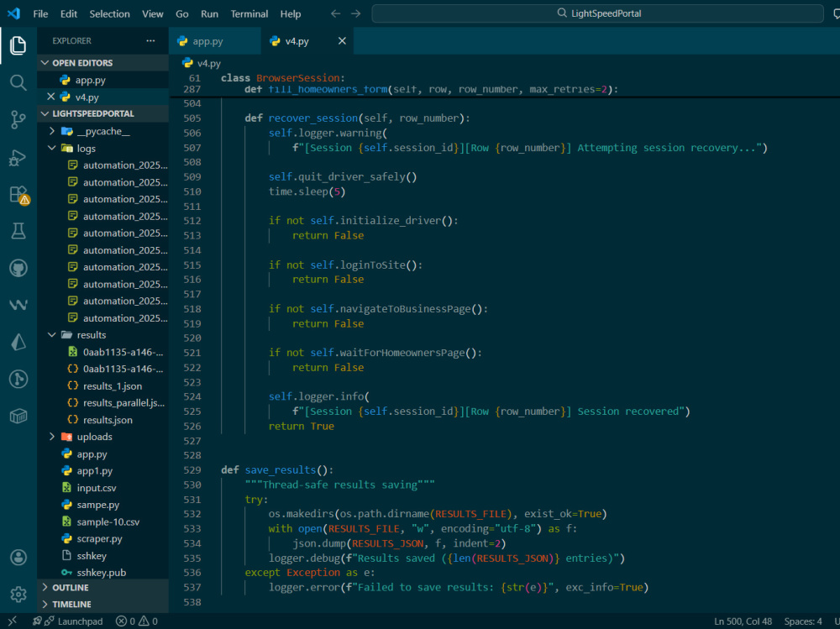Collapse the results folder
This screenshot has width=840, height=629.
coord(102,335)
